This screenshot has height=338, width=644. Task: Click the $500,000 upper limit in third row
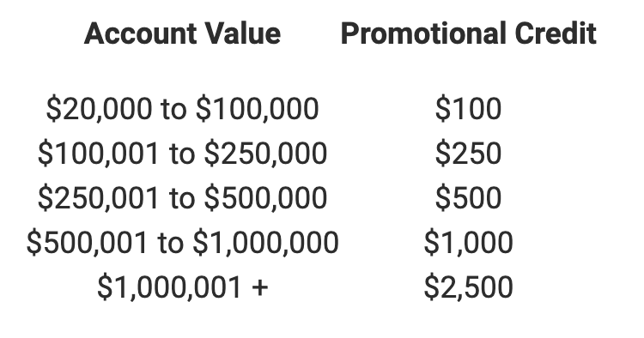(x=265, y=197)
